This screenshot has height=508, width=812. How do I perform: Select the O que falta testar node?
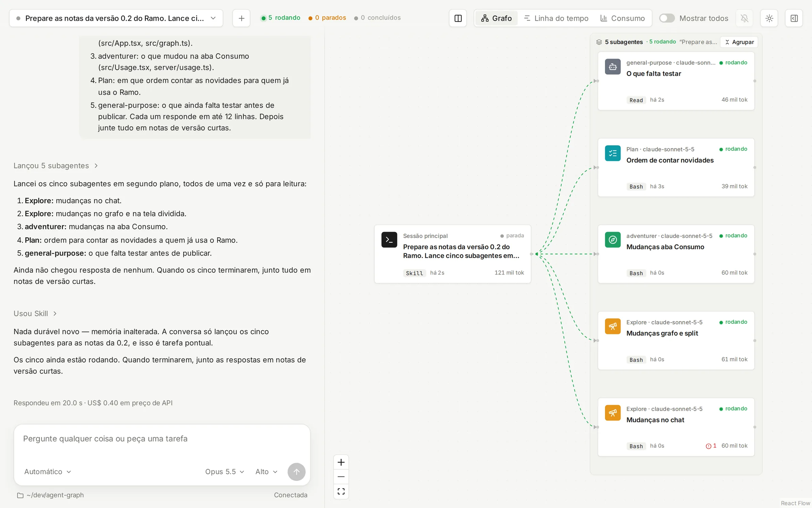click(x=676, y=81)
